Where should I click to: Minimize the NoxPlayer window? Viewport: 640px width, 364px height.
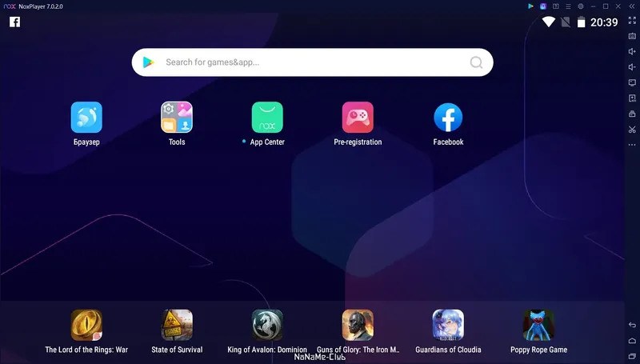(593, 6)
